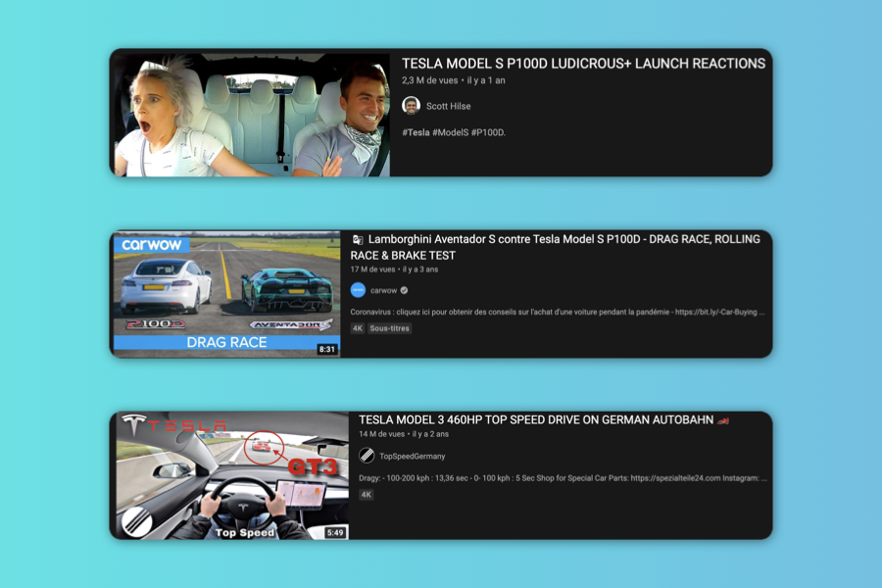882x588 pixels.
Task: Click the carwow channel avatar
Action: click(359, 290)
